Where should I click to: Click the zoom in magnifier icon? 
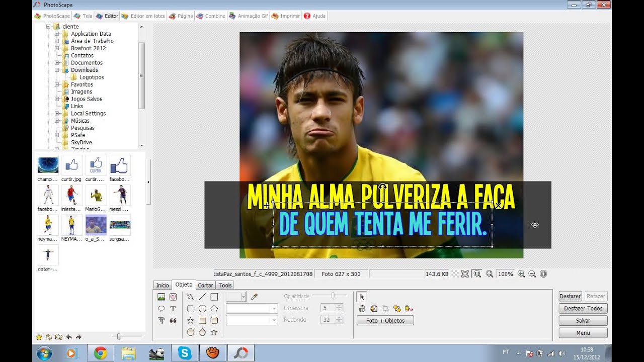tap(521, 274)
